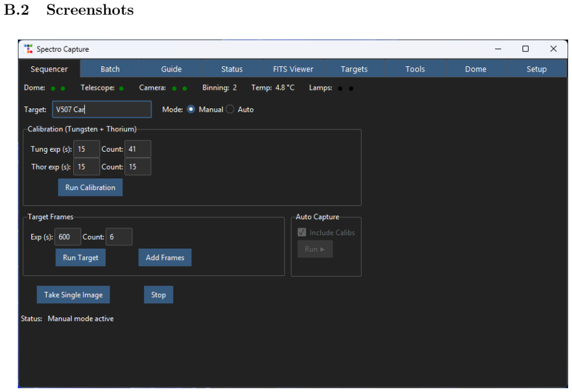Click the Auto Capture Run button
The image size is (572, 392).
[315, 249]
